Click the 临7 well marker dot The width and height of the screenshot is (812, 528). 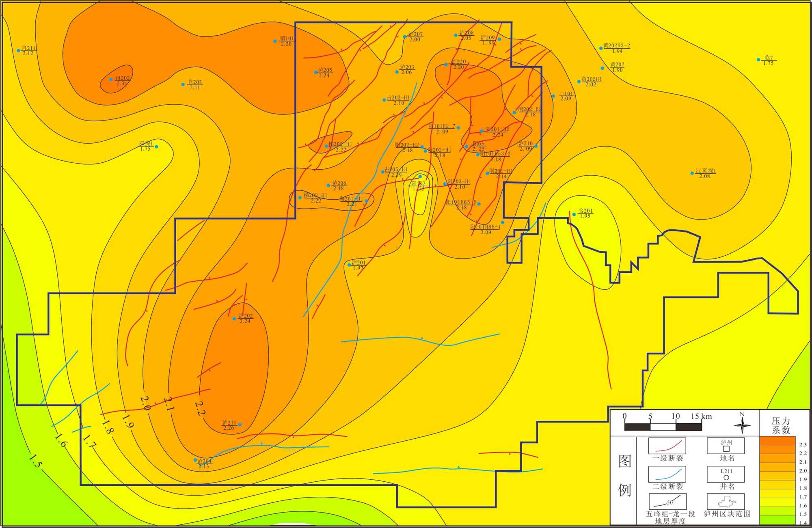tap(758, 60)
